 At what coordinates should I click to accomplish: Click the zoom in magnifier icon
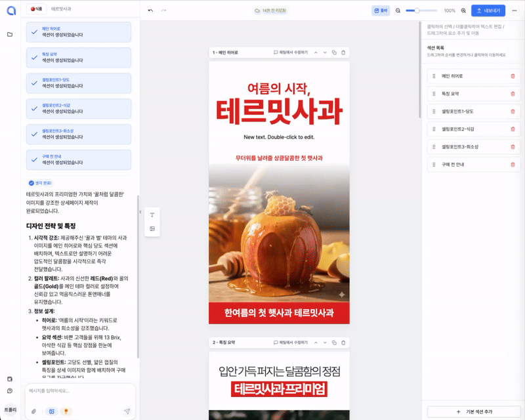tap(463, 10)
